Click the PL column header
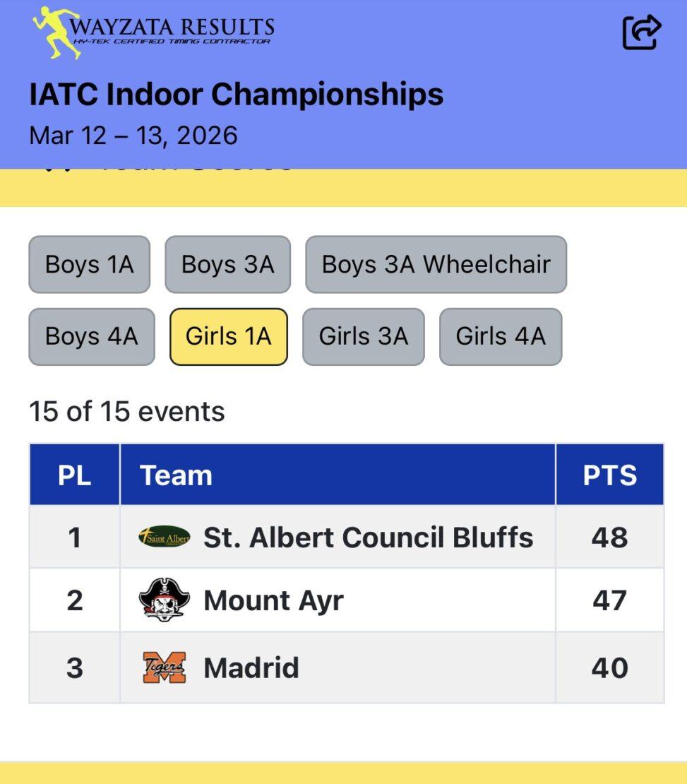The image size is (687, 784). (x=74, y=475)
